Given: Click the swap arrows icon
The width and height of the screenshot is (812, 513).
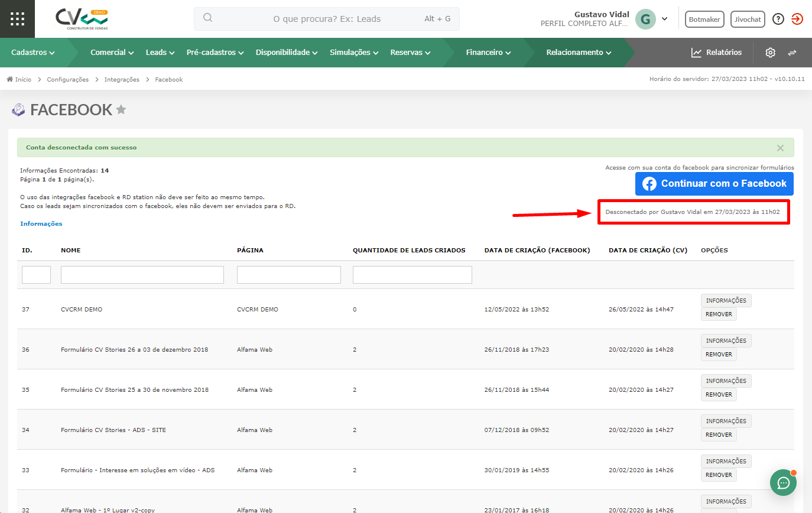Looking at the screenshot, I should coord(792,53).
